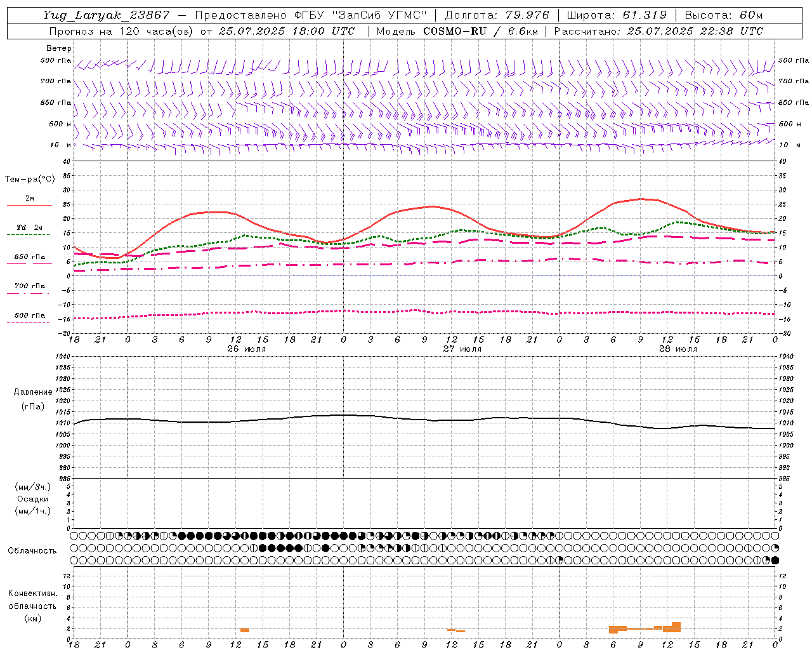Image resolution: width=812 pixels, height=650 pixels.
Task: Click the (мм/1ч.) precipitation unit label
Action: click(x=33, y=511)
